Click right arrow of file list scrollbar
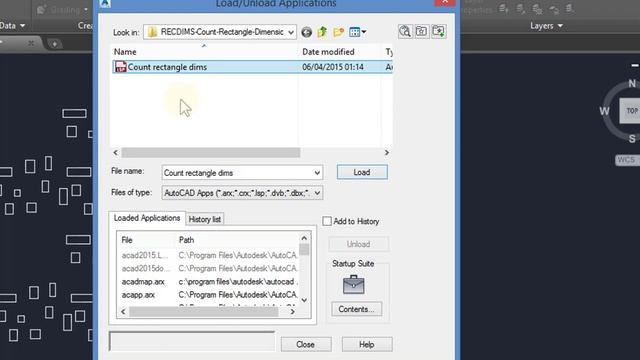The height and width of the screenshot is (360, 640). point(387,152)
